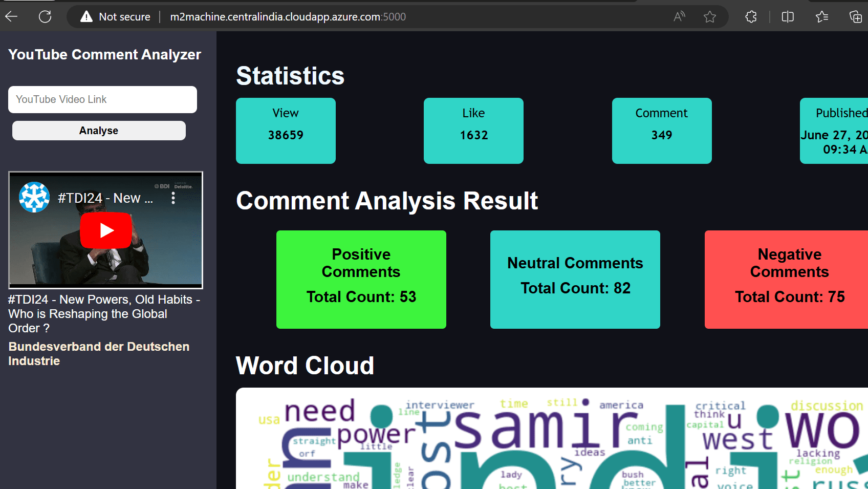Screen dimensions: 868x489
Task: Click the address bar URL
Action: 288,17
